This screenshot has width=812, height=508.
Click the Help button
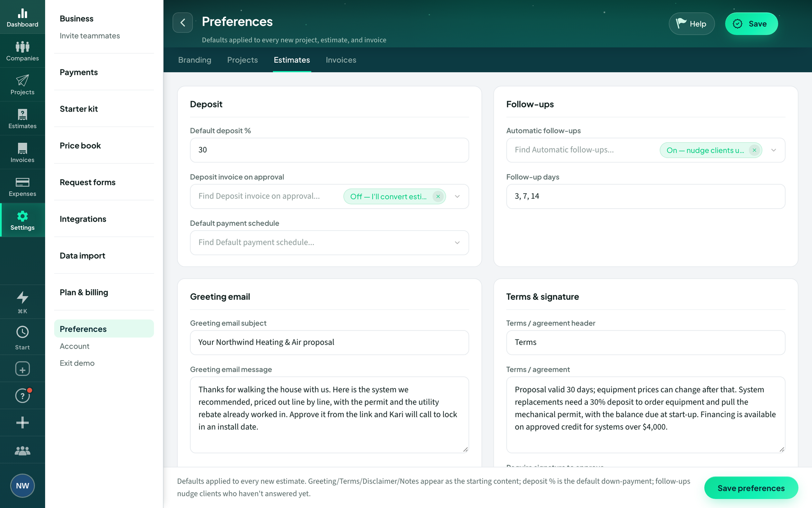pos(692,24)
